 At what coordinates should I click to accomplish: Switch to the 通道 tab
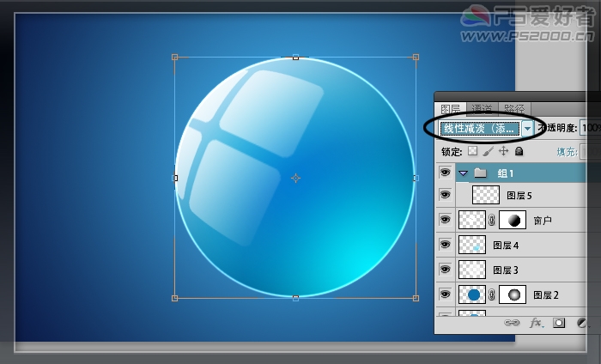pyautogui.click(x=482, y=109)
